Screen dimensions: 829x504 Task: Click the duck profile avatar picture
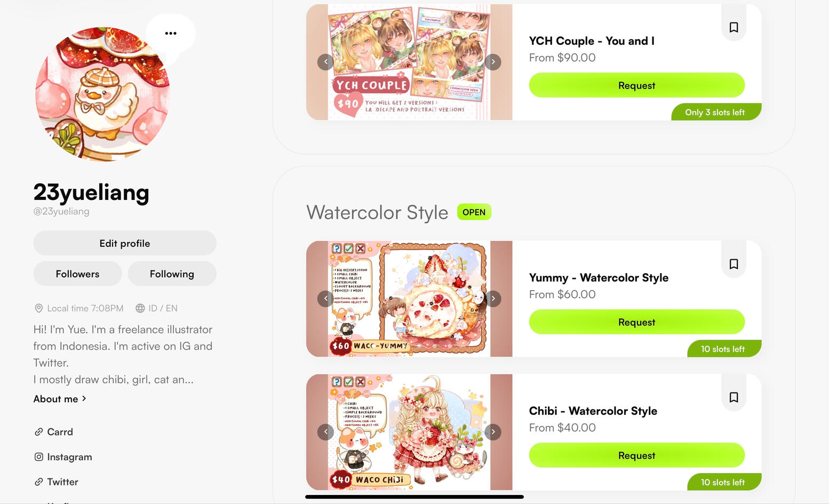(102, 94)
